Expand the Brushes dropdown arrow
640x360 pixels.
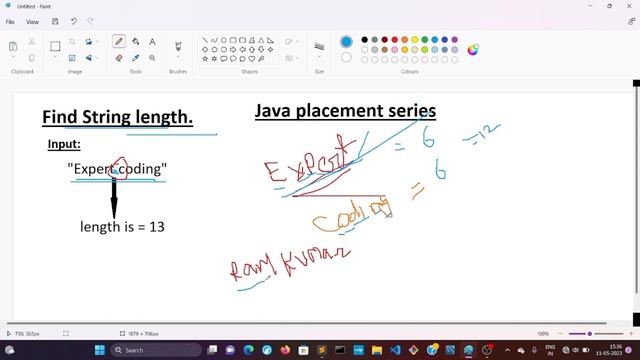(178, 57)
